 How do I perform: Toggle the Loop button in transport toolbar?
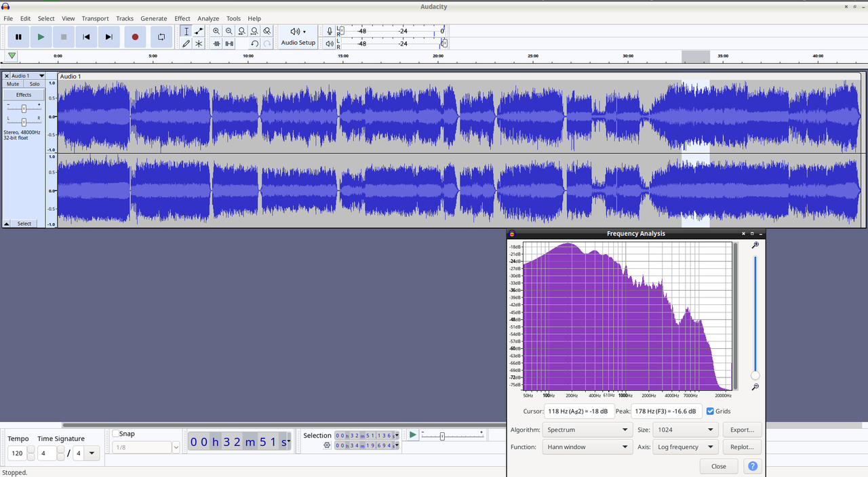161,37
